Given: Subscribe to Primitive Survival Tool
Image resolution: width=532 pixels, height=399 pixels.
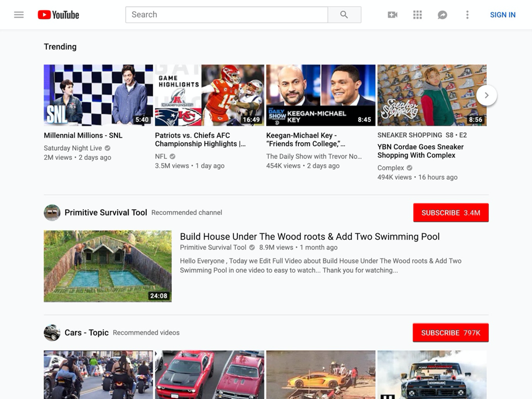Looking at the screenshot, I should pyautogui.click(x=450, y=213).
